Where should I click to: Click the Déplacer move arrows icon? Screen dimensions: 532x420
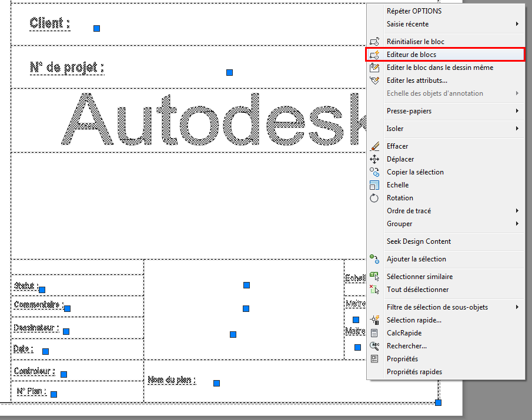[x=374, y=159]
